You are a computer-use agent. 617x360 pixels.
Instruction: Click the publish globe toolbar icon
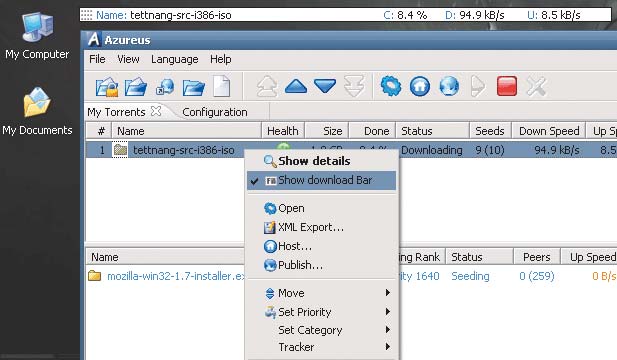click(449, 86)
